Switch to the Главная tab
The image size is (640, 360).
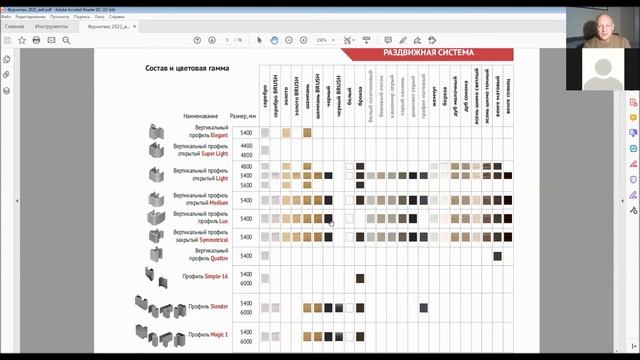14,27
